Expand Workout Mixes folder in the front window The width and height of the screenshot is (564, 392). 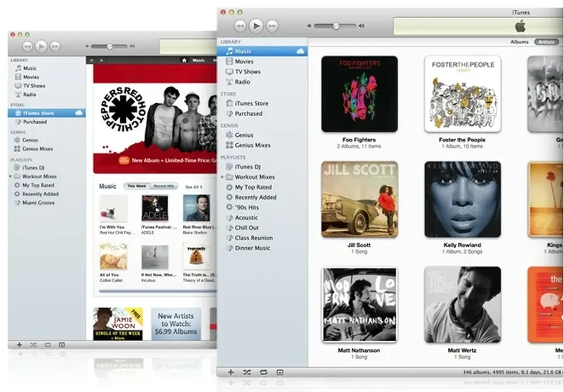point(222,177)
